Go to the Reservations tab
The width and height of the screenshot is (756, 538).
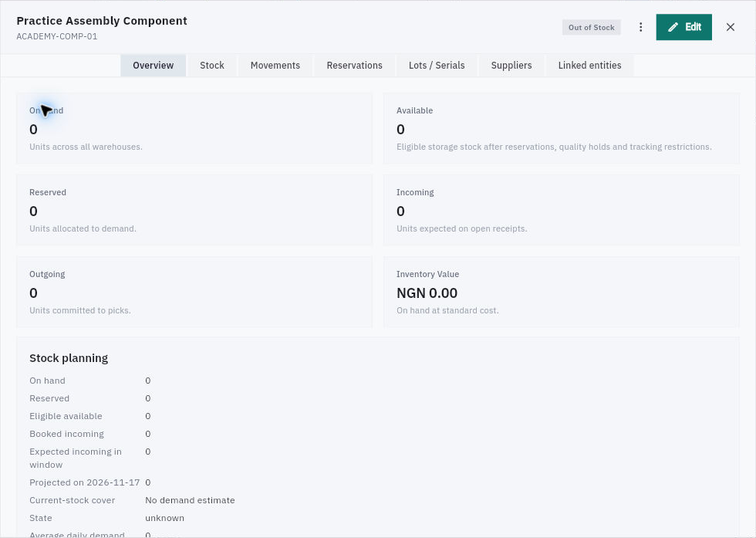pos(354,65)
